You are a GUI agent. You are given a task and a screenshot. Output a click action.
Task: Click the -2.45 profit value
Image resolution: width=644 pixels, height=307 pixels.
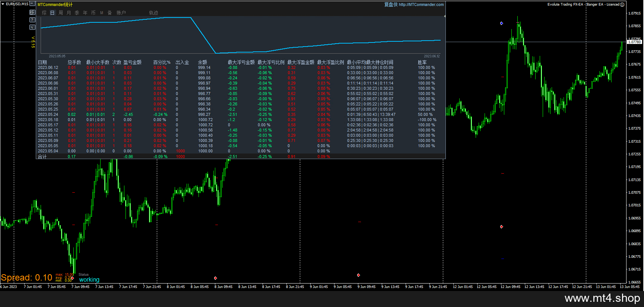[129, 115]
